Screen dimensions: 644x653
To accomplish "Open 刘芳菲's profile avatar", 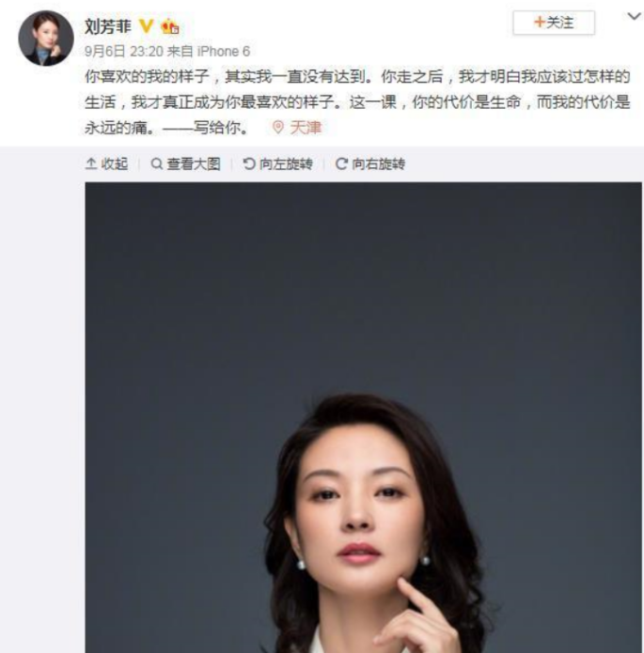I will point(46,38).
